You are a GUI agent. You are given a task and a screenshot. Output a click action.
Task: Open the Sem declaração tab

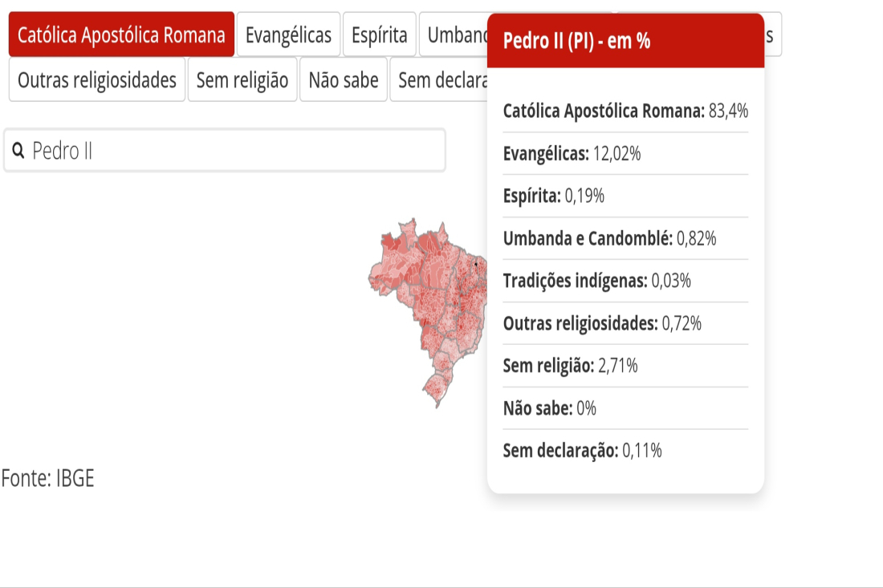tap(438, 80)
